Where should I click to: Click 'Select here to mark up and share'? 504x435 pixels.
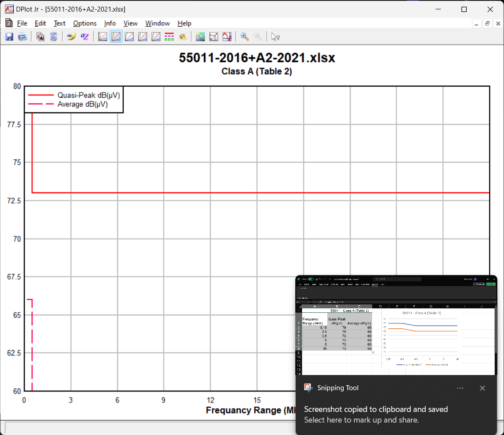click(361, 420)
